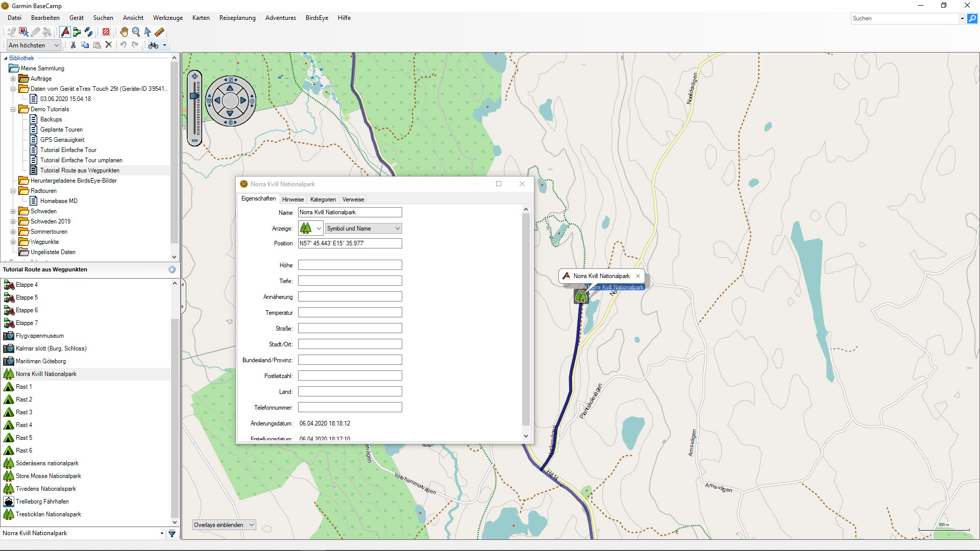Open the 'Symbol und Name' display dropdown
This screenshot has height=551, width=980.
click(x=363, y=229)
